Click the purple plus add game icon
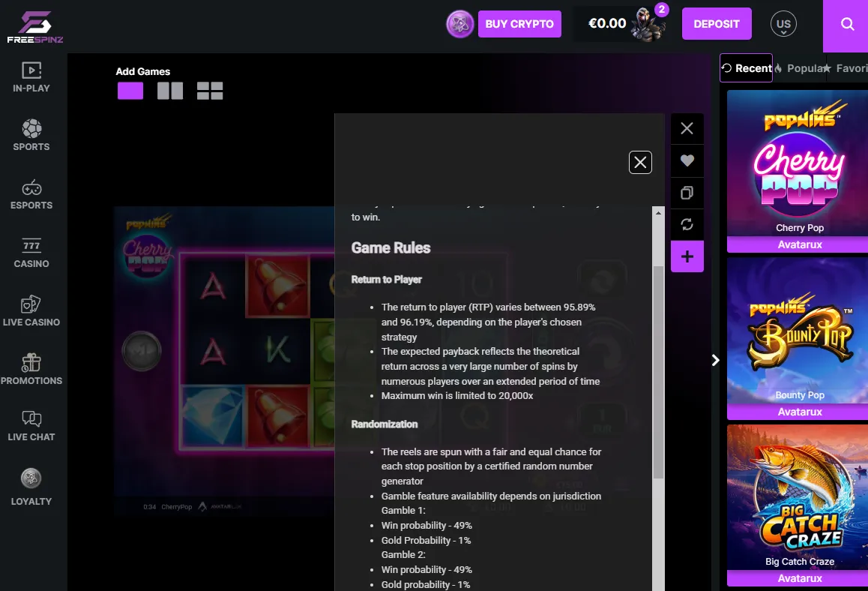 687,256
